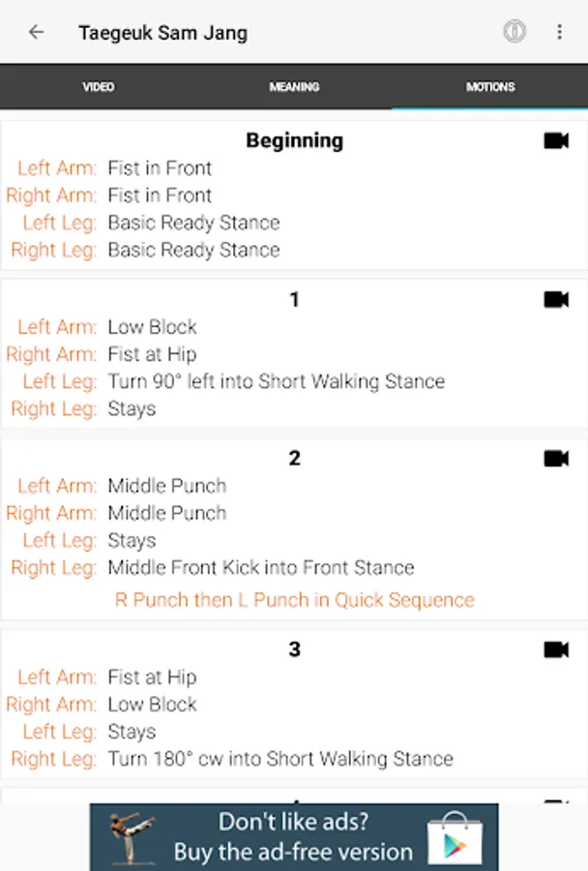Select the Motions tab
588x871 pixels.
(x=490, y=87)
